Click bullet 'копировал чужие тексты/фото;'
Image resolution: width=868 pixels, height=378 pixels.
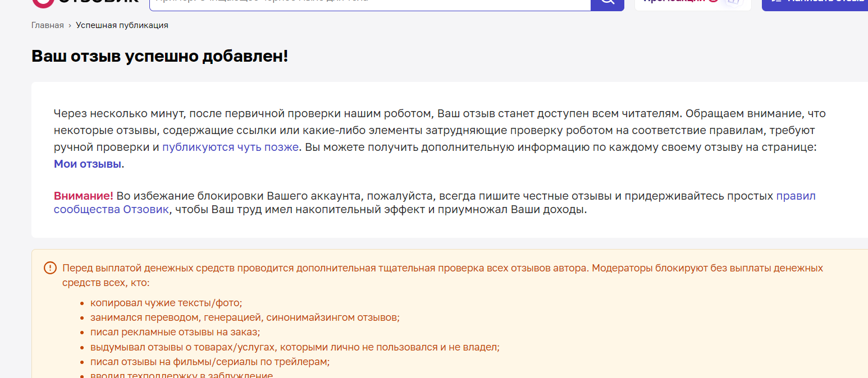click(x=166, y=303)
